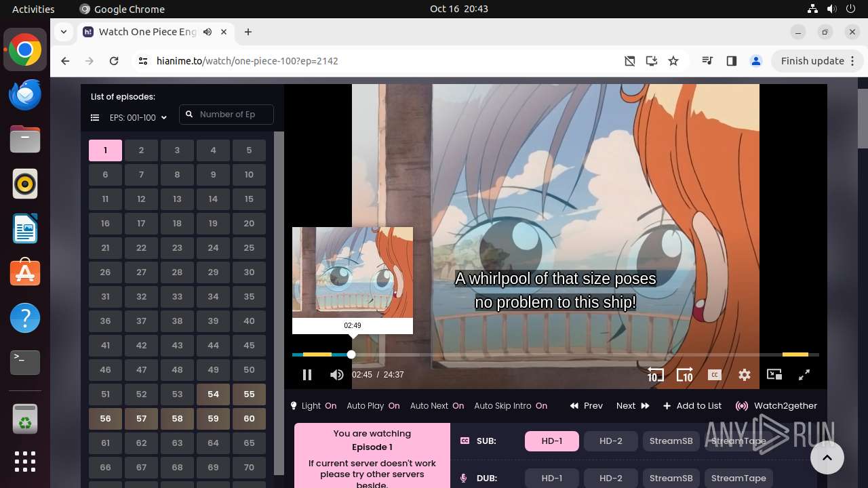The width and height of the screenshot is (868, 488).
Task: Select DUB server HD-1
Action: [552, 478]
